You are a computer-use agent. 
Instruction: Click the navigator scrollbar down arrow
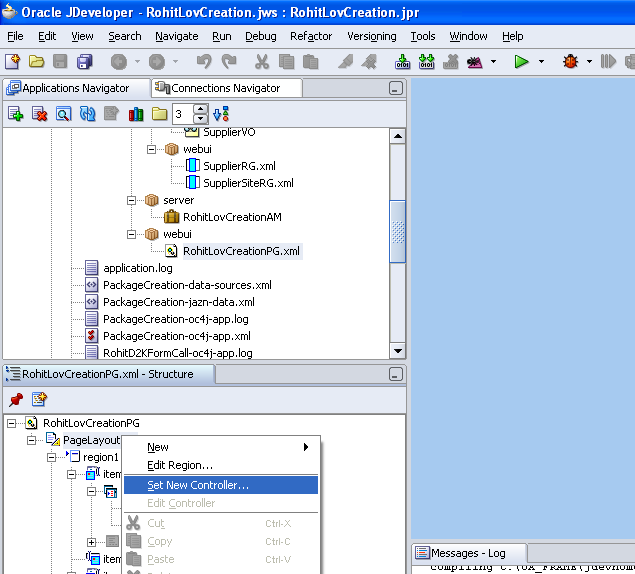398,351
